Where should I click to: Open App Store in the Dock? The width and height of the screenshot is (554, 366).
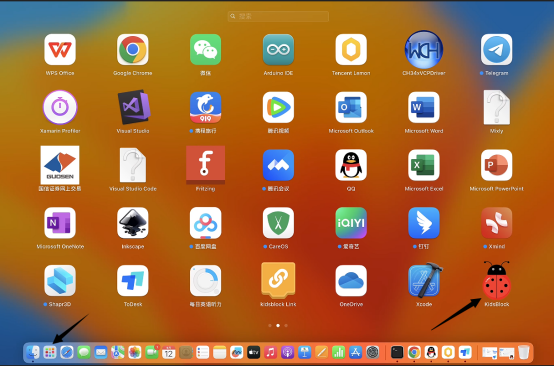point(355,352)
